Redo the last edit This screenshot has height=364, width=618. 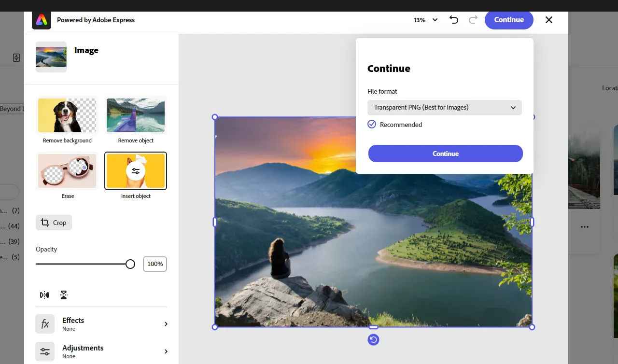pyautogui.click(x=473, y=20)
